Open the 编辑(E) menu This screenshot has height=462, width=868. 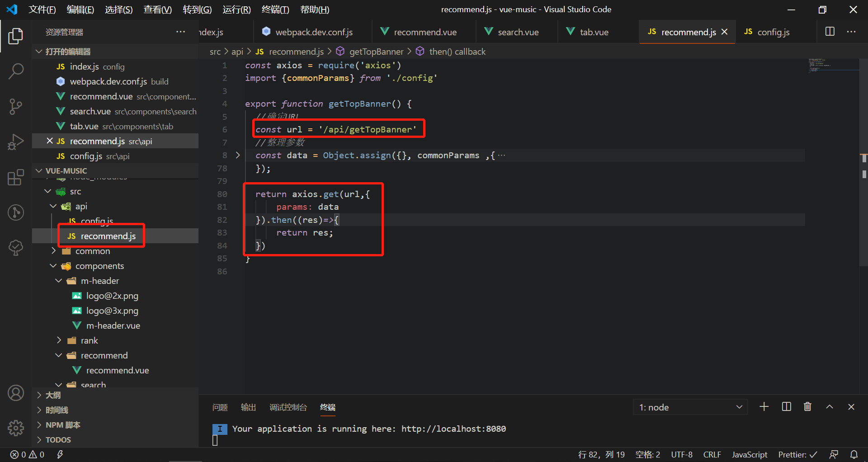[x=80, y=9]
